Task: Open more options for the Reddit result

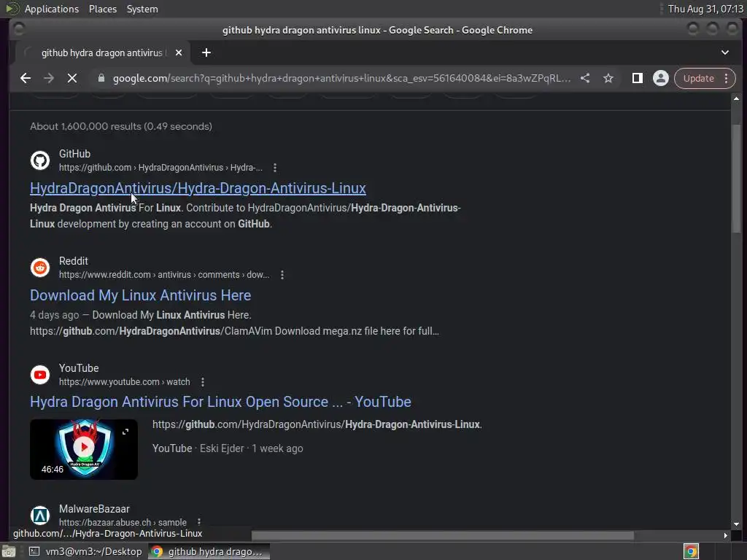Action: click(282, 275)
